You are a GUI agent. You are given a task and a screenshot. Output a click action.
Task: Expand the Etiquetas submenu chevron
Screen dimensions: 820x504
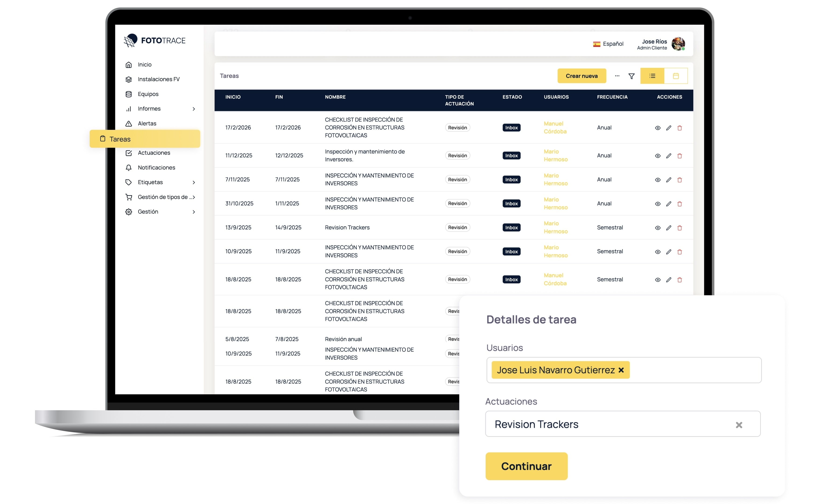point(193,182)
